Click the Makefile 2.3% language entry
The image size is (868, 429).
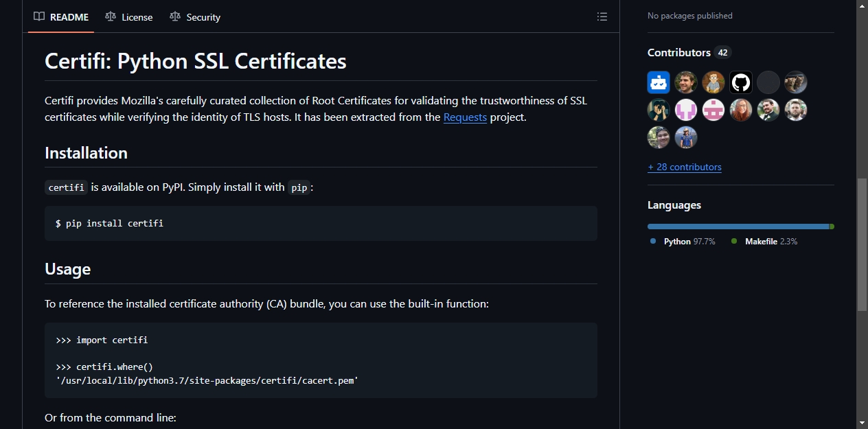(x=764, y=242)
